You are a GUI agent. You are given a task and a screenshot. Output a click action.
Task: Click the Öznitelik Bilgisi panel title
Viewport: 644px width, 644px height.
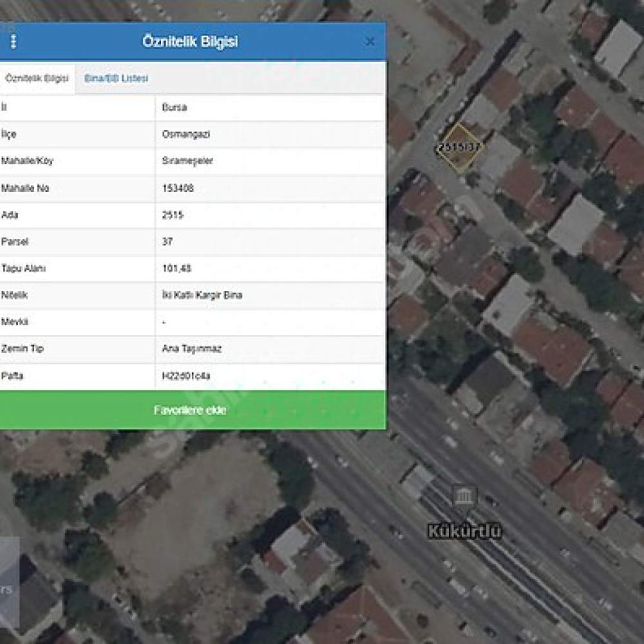tap(190, 41)
